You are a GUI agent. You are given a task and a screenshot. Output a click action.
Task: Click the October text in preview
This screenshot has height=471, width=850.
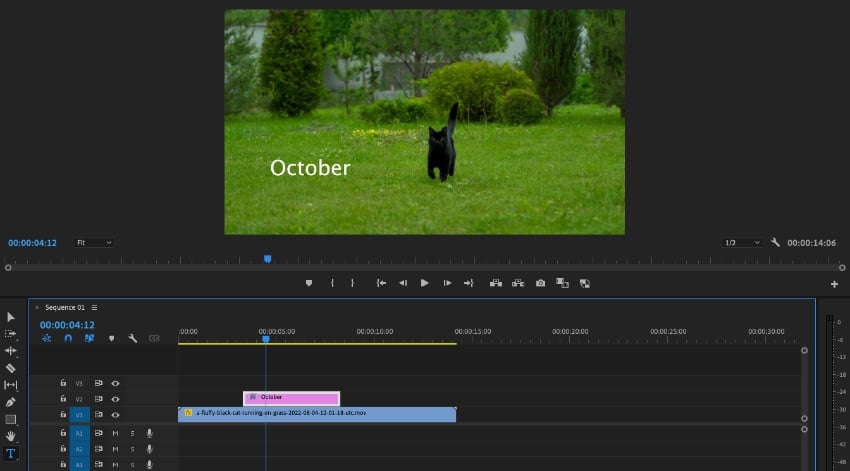pyautogui.click(x=310, y=167)
